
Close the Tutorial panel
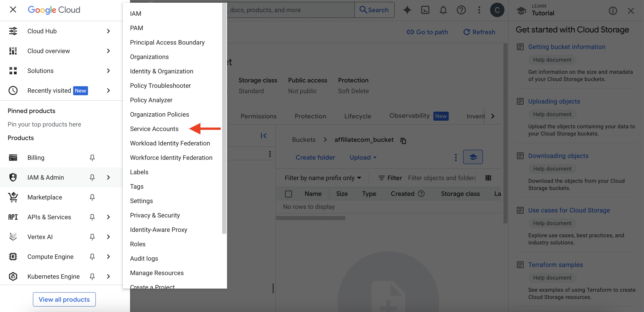(631, 11)
